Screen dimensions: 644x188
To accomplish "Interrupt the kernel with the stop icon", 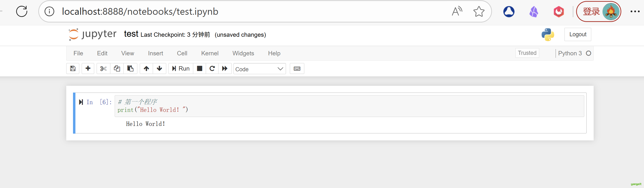I will (199, 69).
